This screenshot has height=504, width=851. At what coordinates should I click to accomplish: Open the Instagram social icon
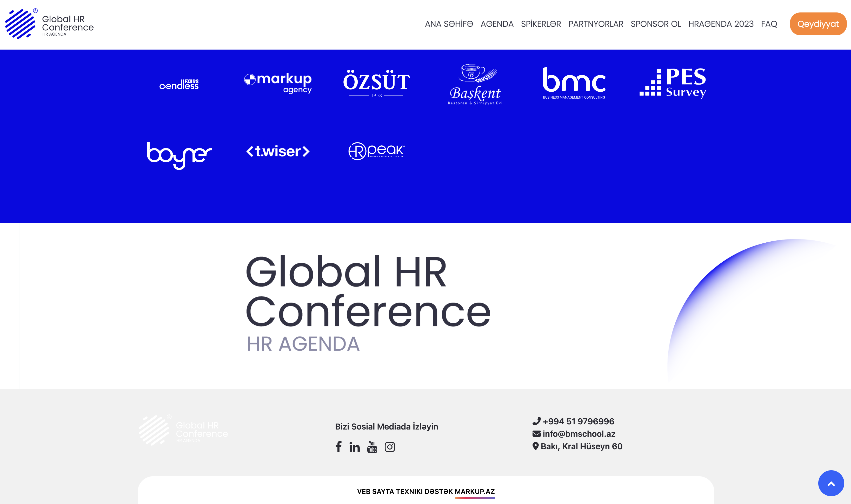[x=389, y=447]
